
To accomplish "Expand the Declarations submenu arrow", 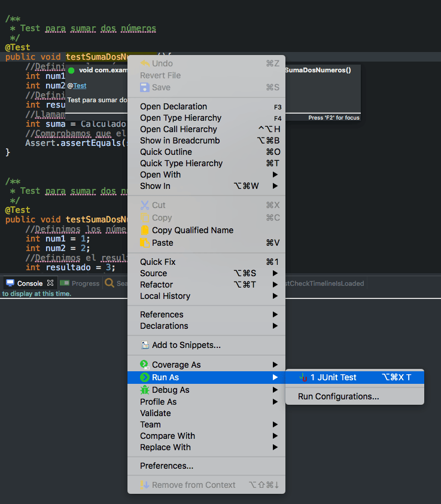I will pos(275,326).
